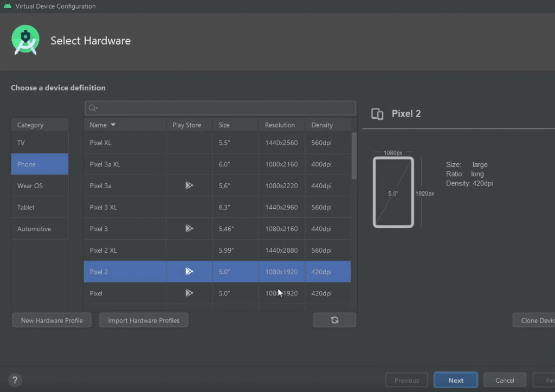This screenshot has height=392, width=555.
Task: Click the device icon beside Pixel 2 title
Action: click(377, 114)
